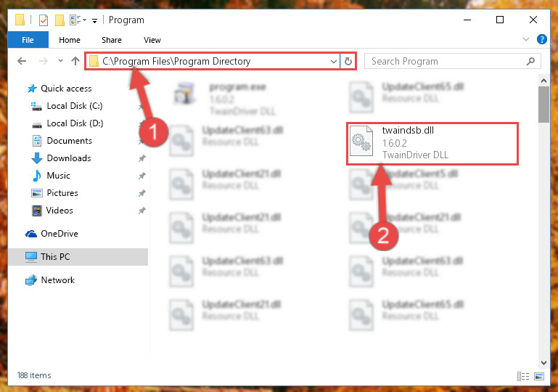Switch to the View tab

[x=152, y=40]
